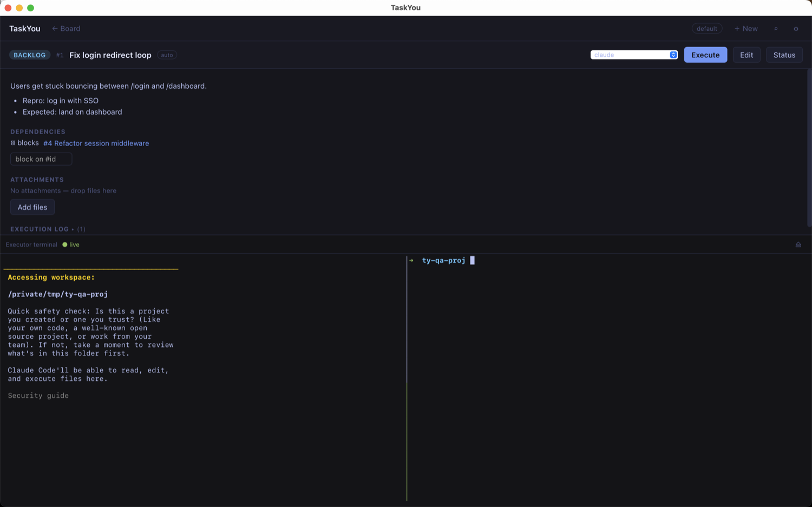The image size is (812, 507).
Task: Click the chain link blocks icon
Action: tap(13, 143)
